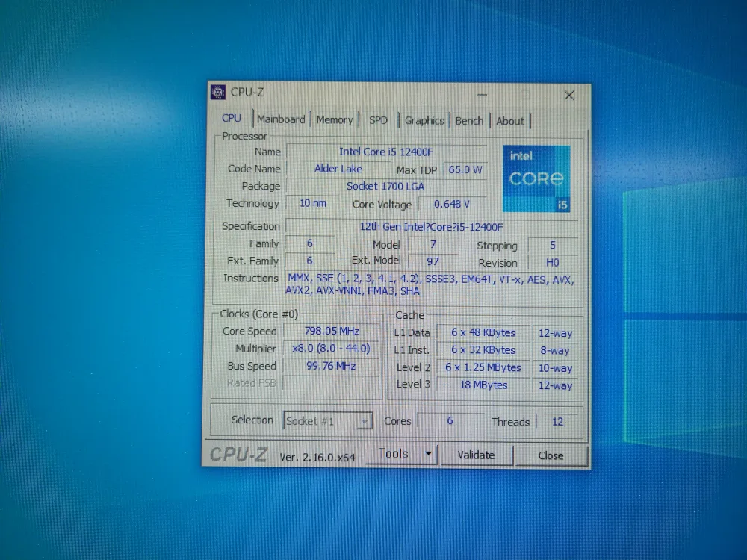747x560 pixels.
Task: Click the Threads count value 12
Action: pos(557,421)
